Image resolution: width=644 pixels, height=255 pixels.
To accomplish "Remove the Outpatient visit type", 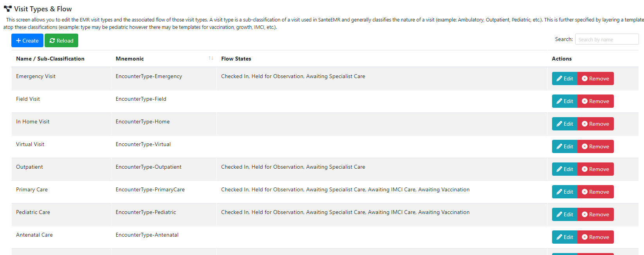I will (595, 169).
